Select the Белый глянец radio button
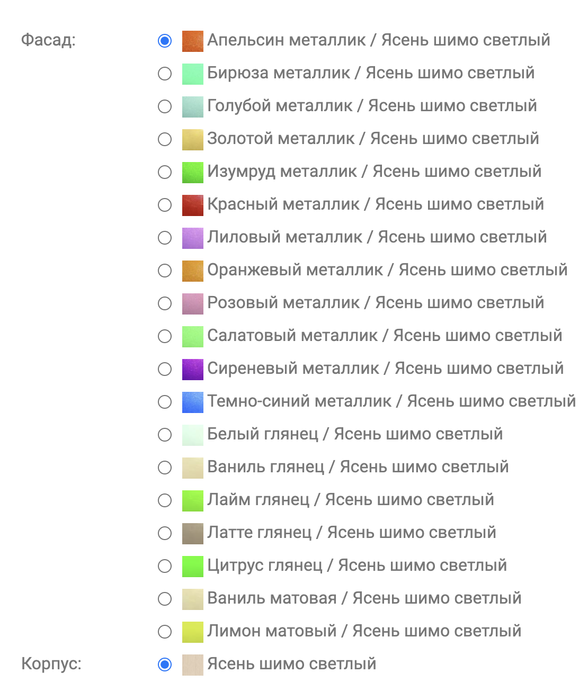The image size is (588, 700). [x=165, y=435]
